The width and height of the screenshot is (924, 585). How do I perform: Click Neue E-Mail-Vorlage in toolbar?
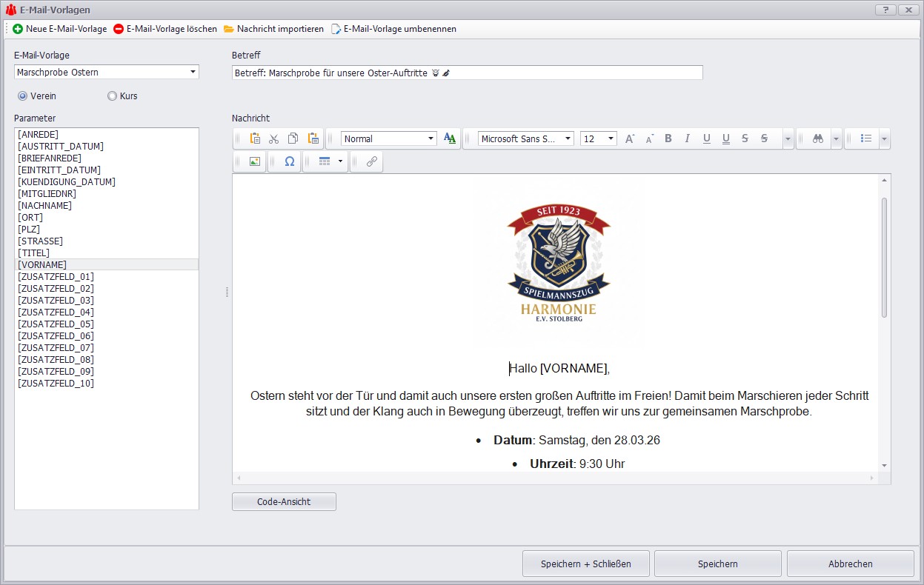pos(59,29)
